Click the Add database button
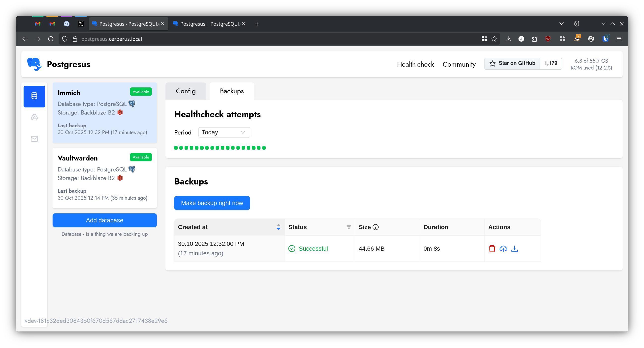Viewport: 644px width, 348px height. [104, 220]
